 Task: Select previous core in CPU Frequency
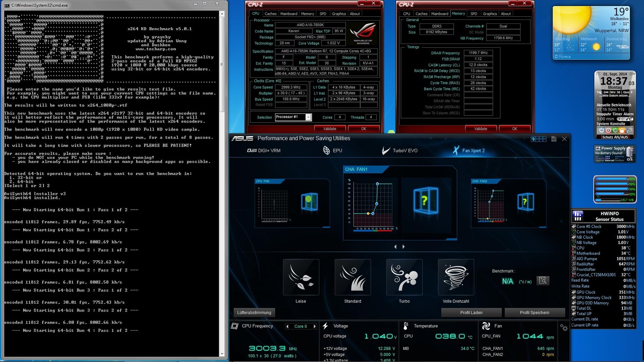287,326
